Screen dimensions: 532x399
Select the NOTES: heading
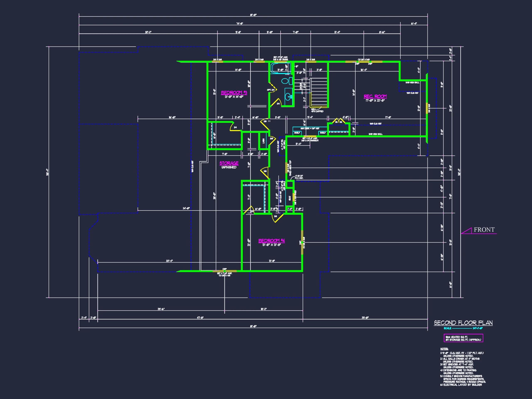[444, 349]
